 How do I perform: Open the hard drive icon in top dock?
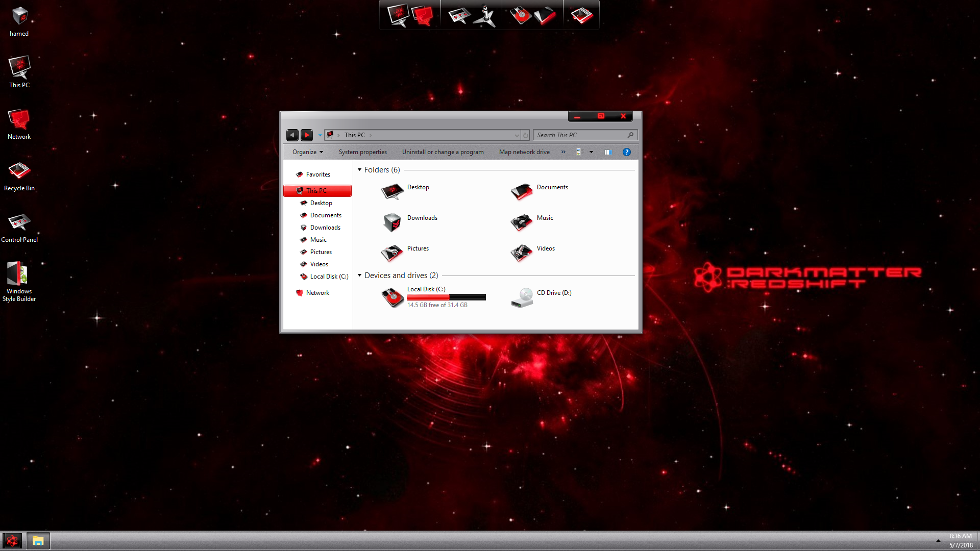point(520,15)
